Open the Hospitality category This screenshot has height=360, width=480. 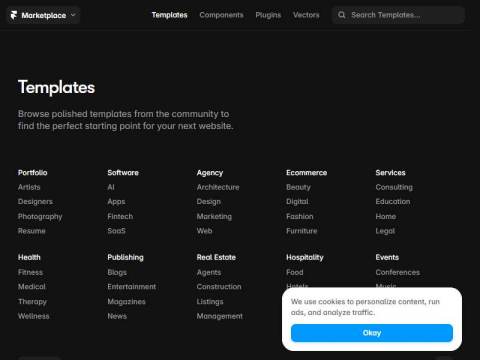[x=305, y=258]
